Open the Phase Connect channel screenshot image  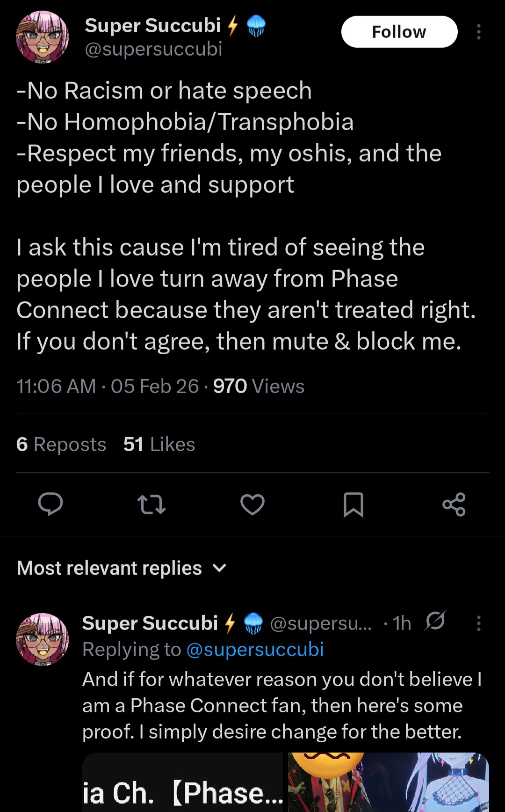click(183, 782)
